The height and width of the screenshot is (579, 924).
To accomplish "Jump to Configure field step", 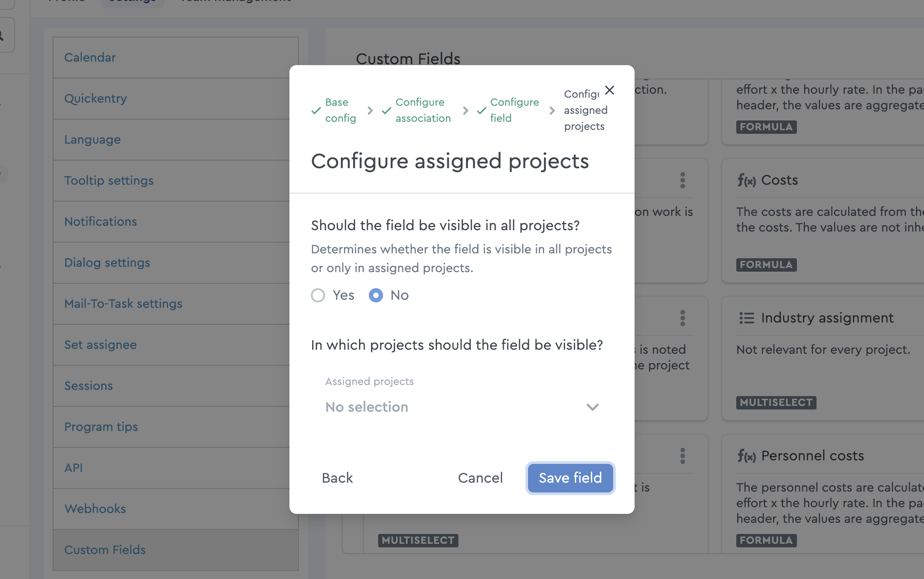I will [515, 110].
